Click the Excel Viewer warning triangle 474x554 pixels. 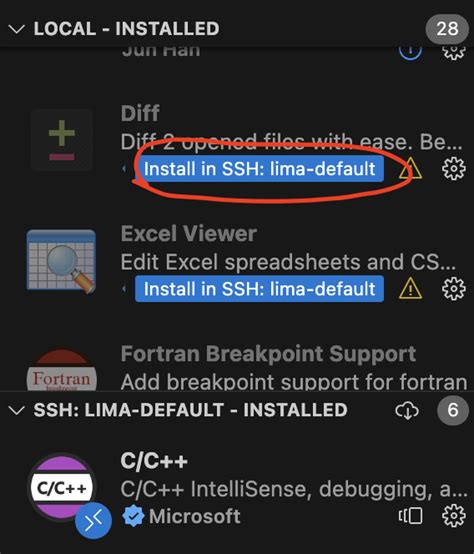(x=410, y=289)
